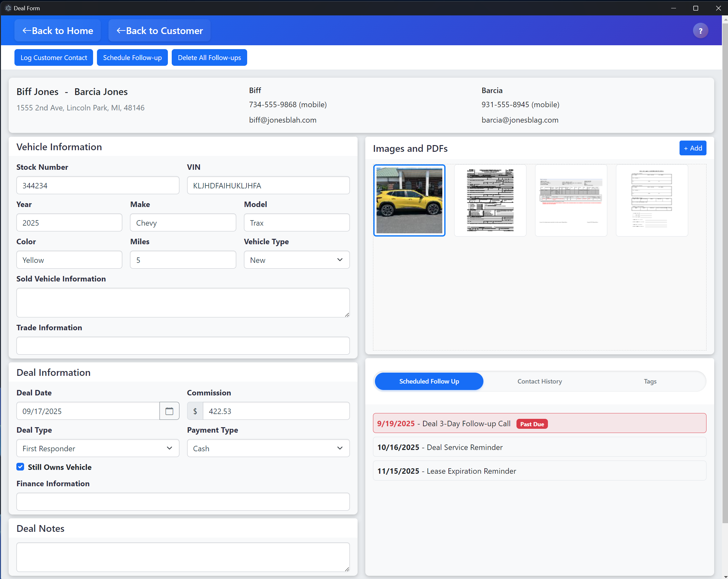The width and height of the screenshot is (728, 579).
Task: Click the + Add images button
Action: [692, 148]
